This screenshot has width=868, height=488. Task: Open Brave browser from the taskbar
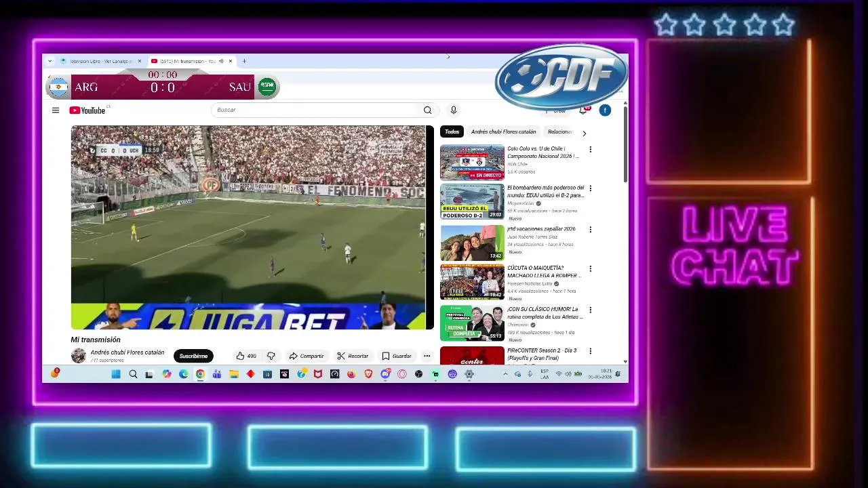coord(368,374)
